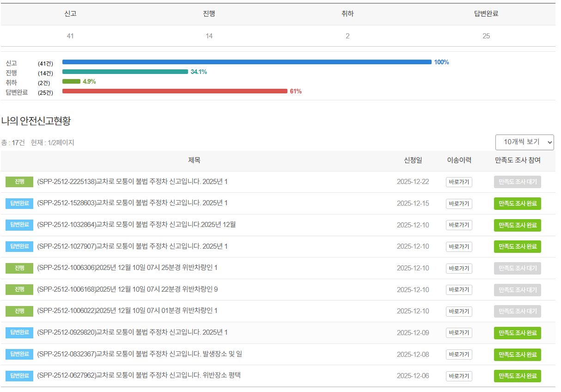Click the blue 신고 100% progress bar

[247, 62]
